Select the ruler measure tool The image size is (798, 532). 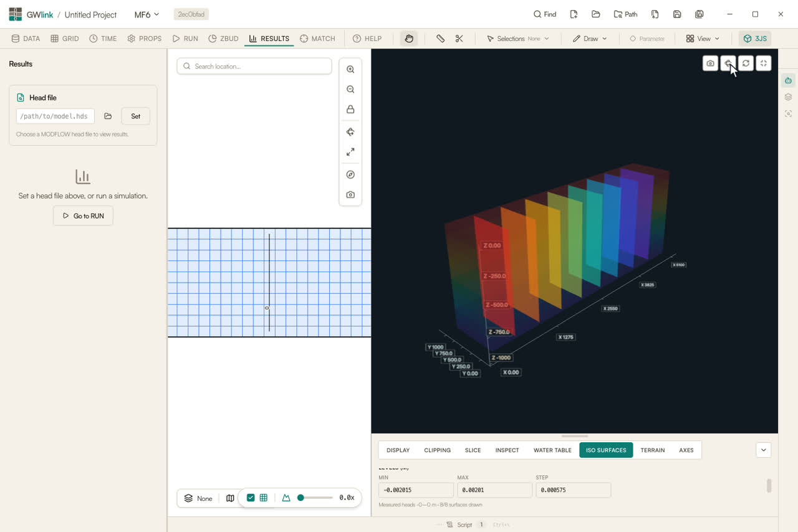point(441,39)
